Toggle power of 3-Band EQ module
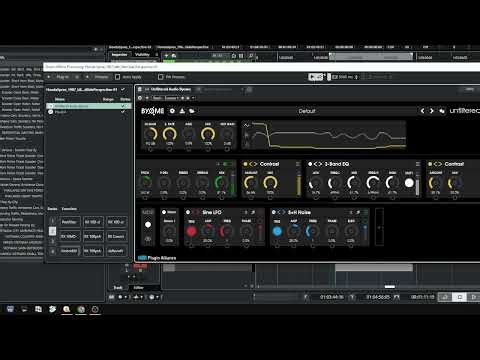 (310, 164)
